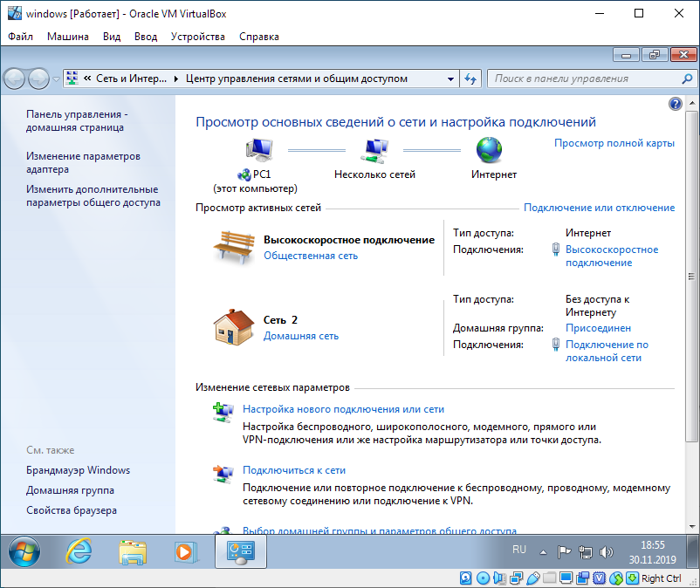Image resolution: width=700 pixels, height=588 pixels.
Task: Click the Несколько сетей network icon
Action: [374, 150]
